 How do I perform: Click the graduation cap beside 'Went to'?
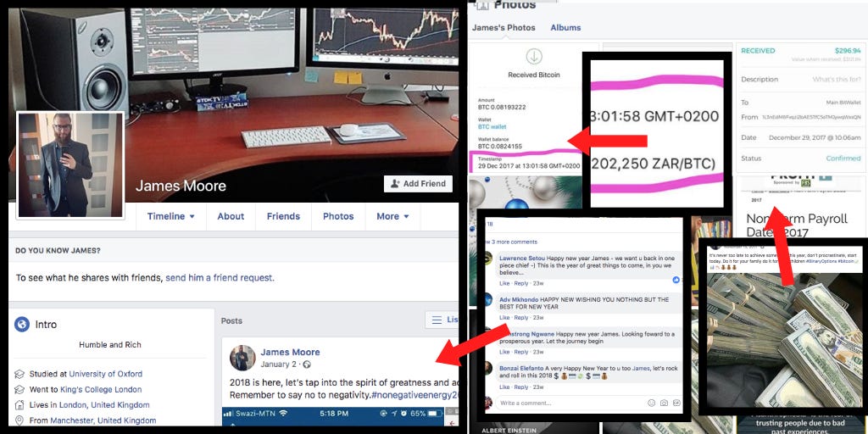(x=19, y=389)
